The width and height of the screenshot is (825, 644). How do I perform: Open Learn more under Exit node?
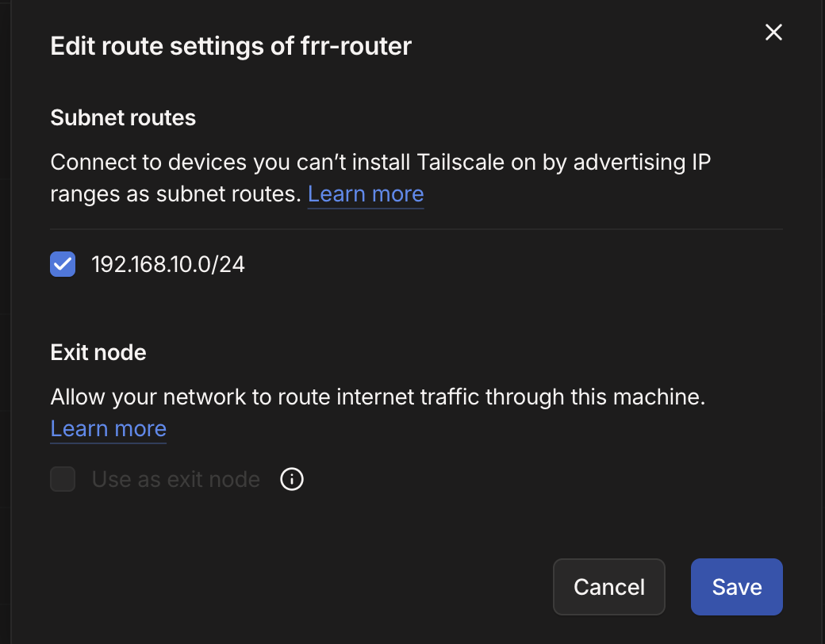tap(108, 428)
